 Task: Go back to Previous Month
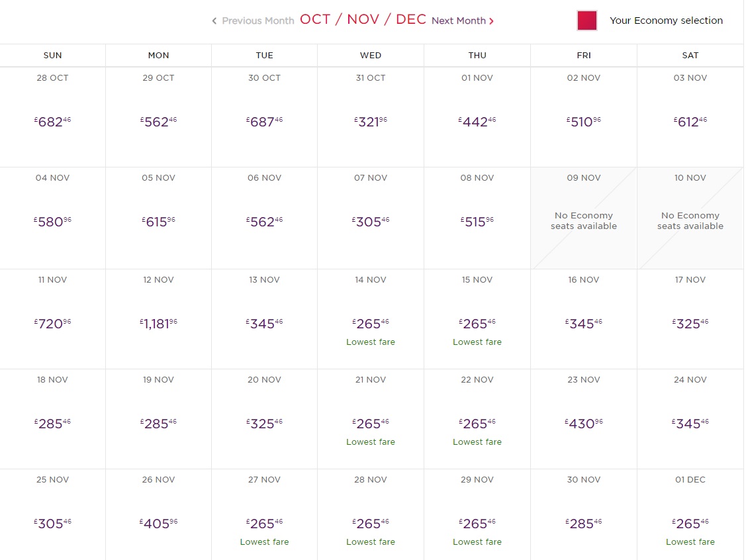point(257,21)
